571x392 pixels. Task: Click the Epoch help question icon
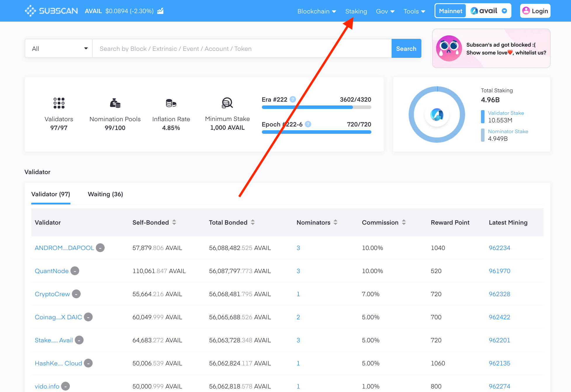click(308, 124)
